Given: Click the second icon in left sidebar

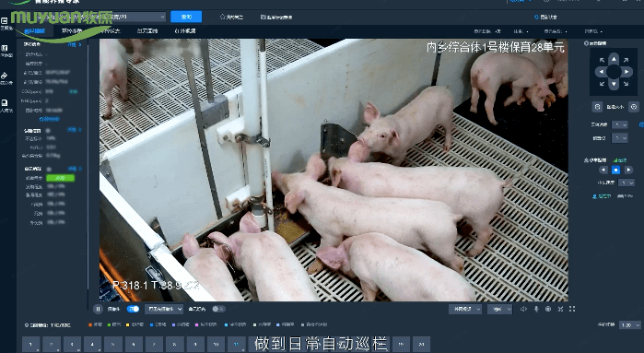Looking at the screenshot, I should click(5, 49).
